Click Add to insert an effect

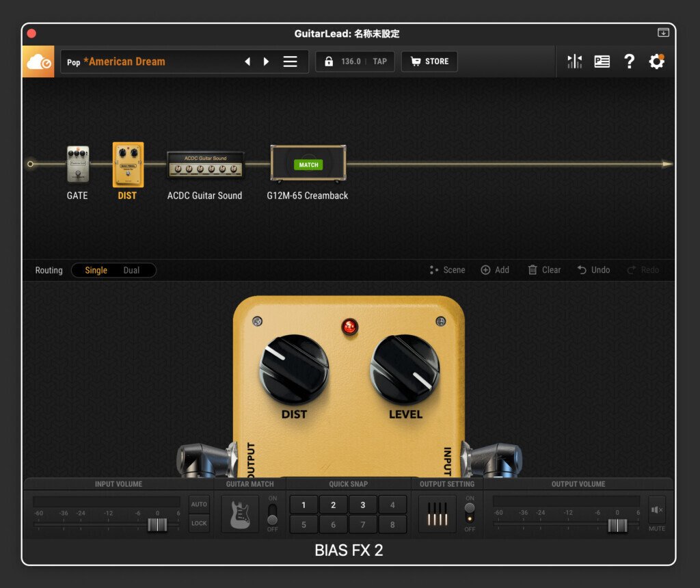(495, 270)
